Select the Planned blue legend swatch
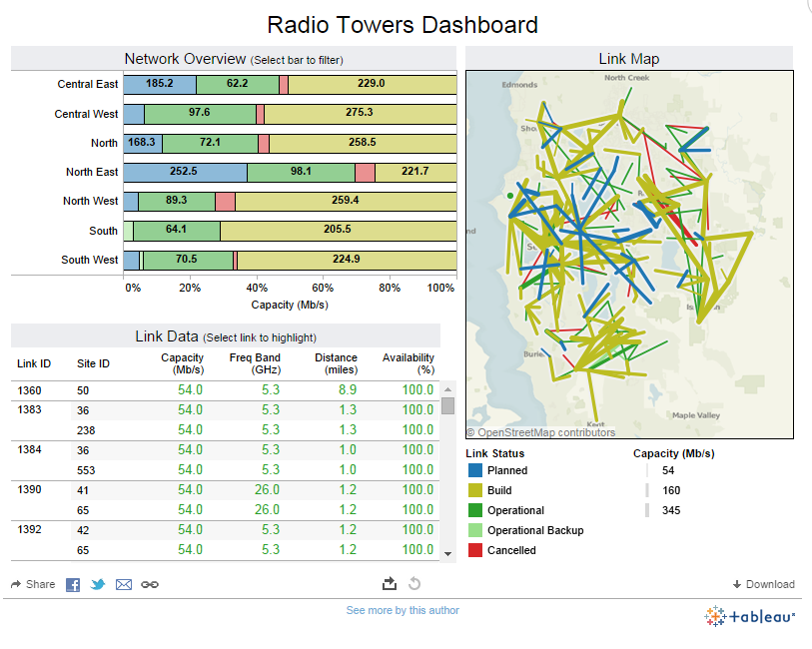The width and height of the screenshot is (812, 649). [x=474, y=470]
